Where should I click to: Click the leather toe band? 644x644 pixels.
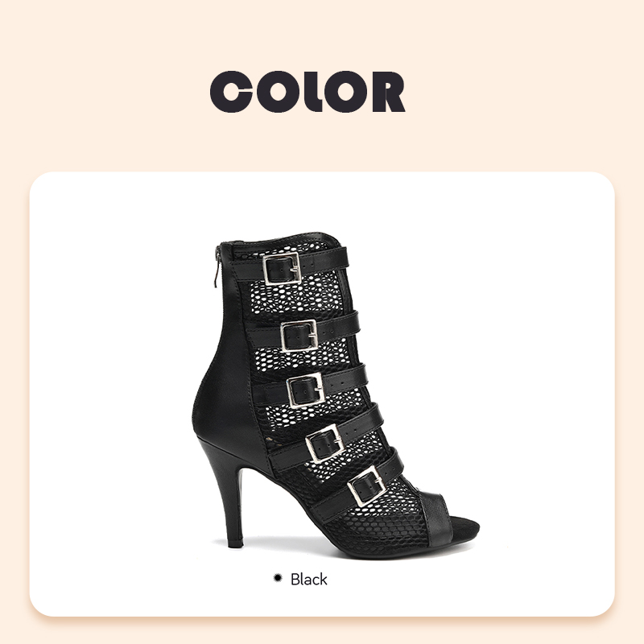click(437, 518)
